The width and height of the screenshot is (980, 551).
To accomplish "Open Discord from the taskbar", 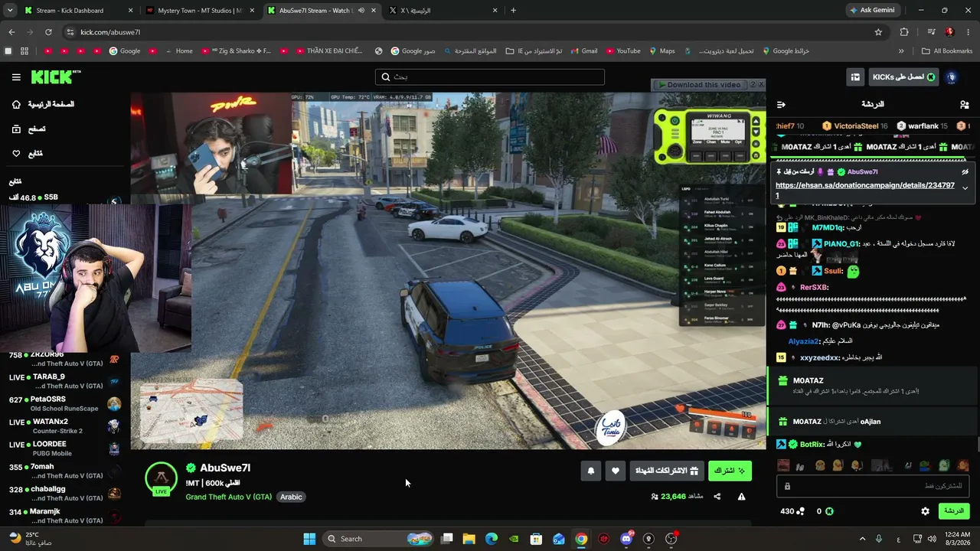I will (626, 539).
